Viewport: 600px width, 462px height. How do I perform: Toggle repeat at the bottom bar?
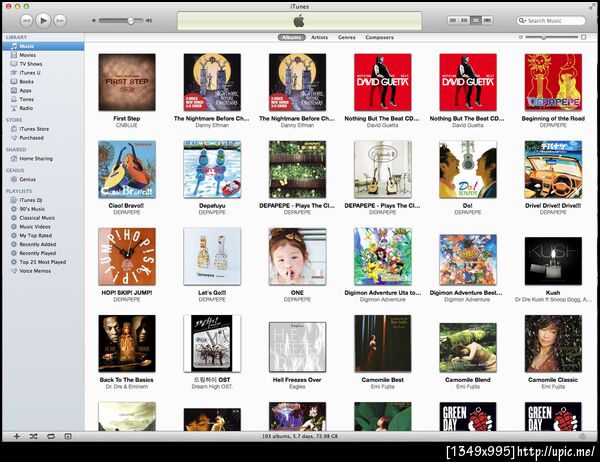click(51, 436)
